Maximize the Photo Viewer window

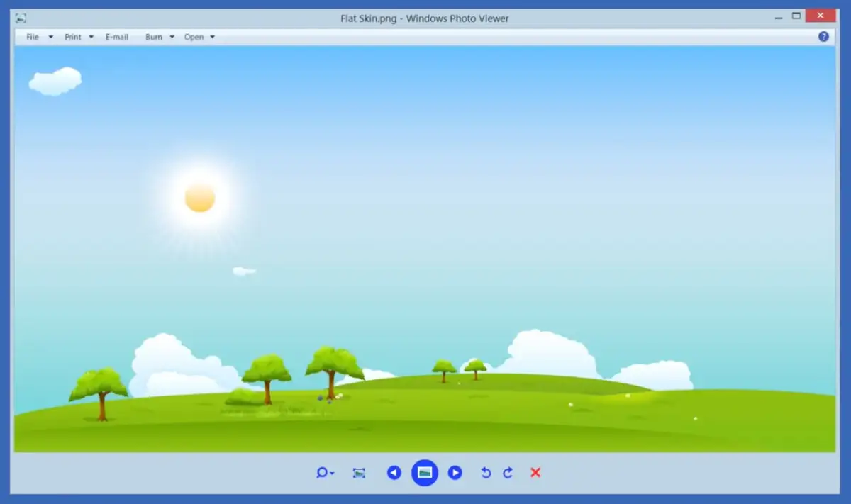pos(796,16)
